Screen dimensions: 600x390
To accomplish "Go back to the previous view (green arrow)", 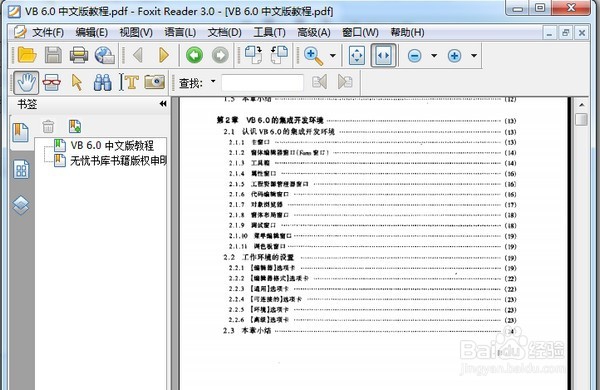I will coord(194,55).
